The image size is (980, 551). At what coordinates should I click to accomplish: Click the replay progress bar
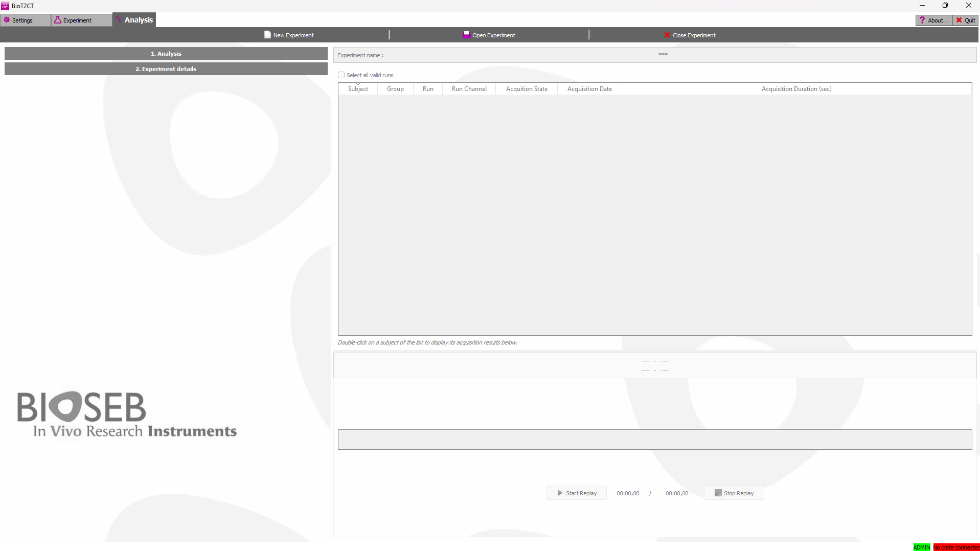tap(654, 440)
